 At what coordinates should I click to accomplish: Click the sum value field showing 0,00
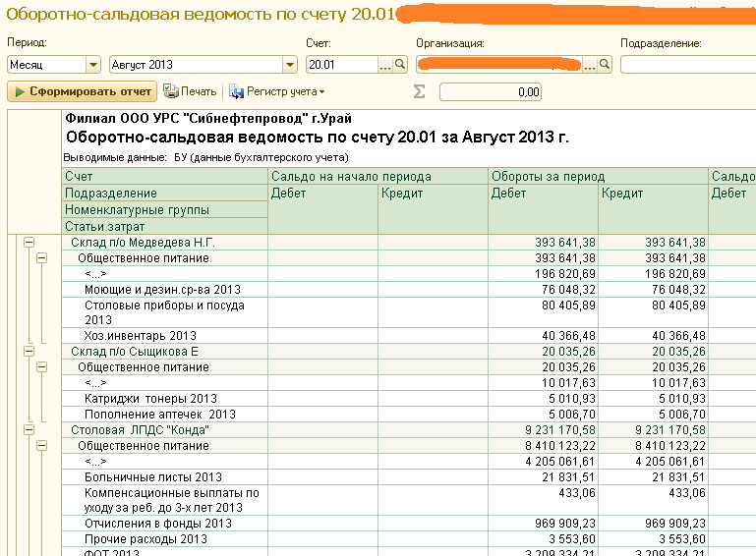tap(491, 92)
